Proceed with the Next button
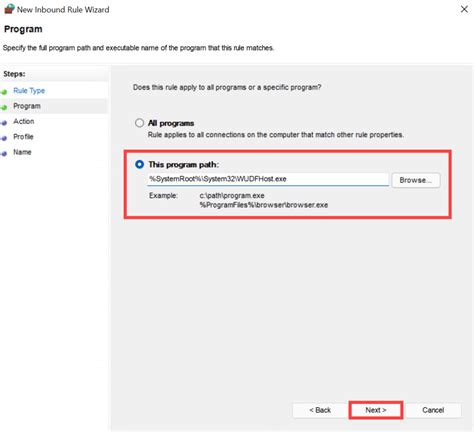 376,410
